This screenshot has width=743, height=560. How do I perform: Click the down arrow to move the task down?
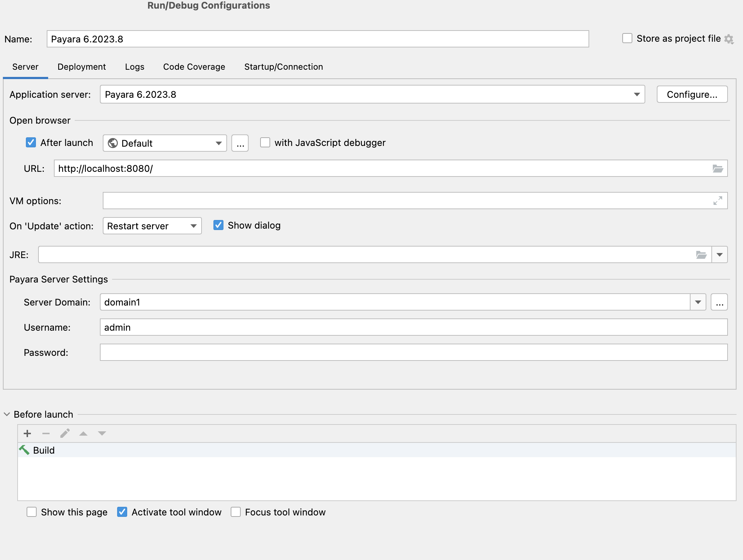coord(102,433)
